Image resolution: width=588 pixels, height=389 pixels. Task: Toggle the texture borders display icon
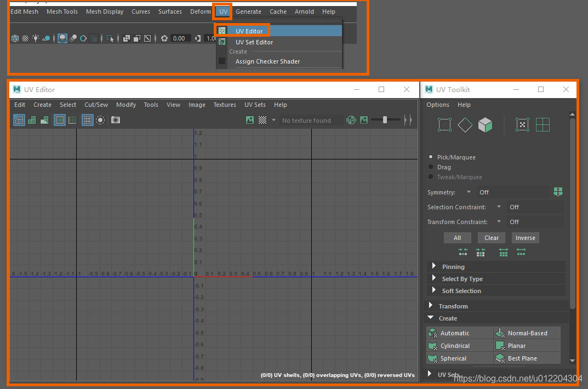point(60,120)
